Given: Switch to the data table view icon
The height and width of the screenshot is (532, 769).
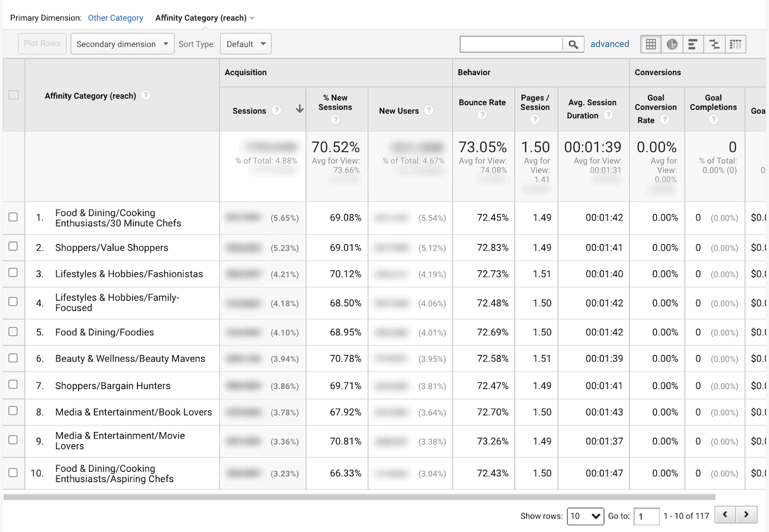Looking at the screenshot, I should (x=651, y=44).
